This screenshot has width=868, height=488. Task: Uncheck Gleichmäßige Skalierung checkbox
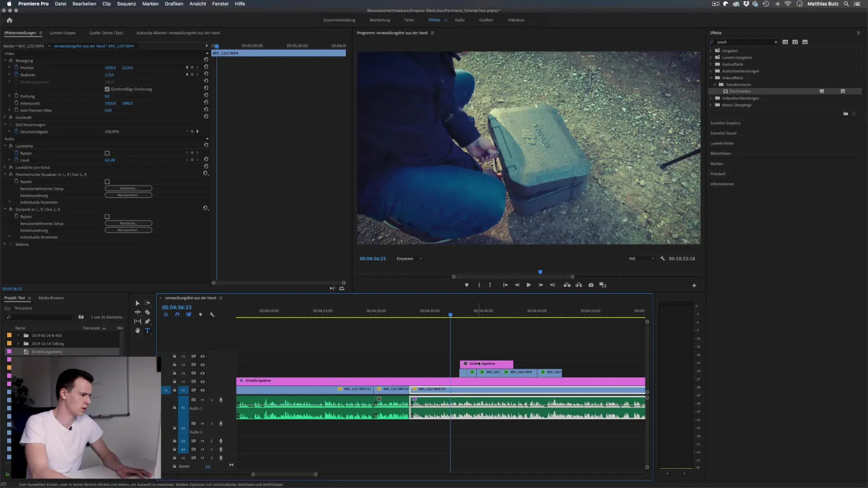107,89
